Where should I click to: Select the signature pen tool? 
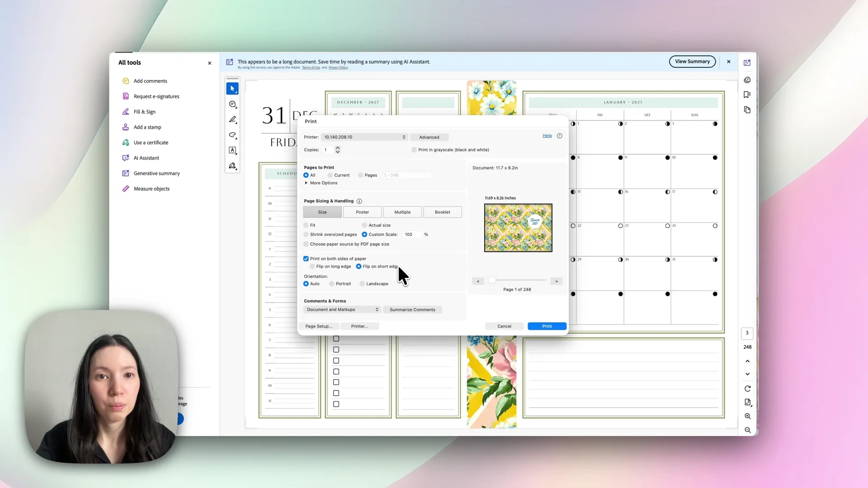pyautogui.click(x=232, y=166)
